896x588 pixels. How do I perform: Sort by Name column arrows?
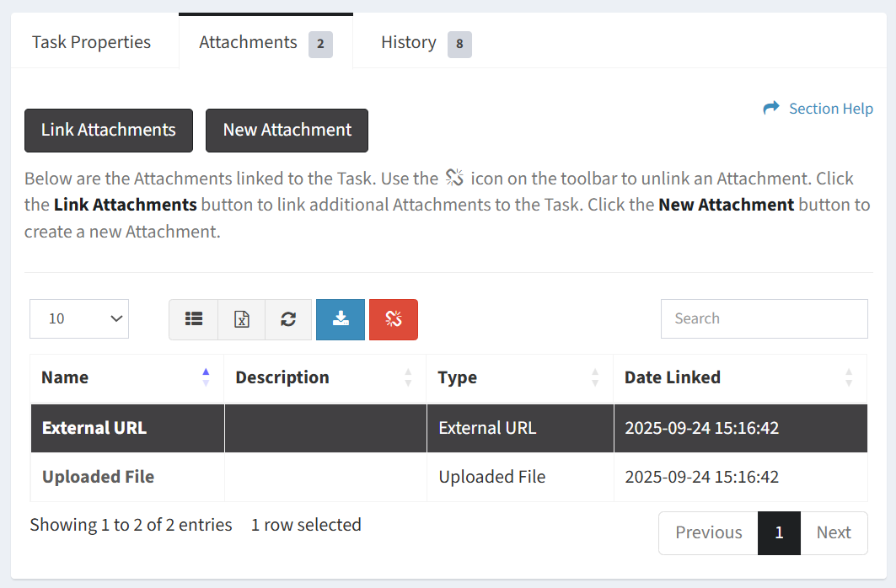pos(206,377)
